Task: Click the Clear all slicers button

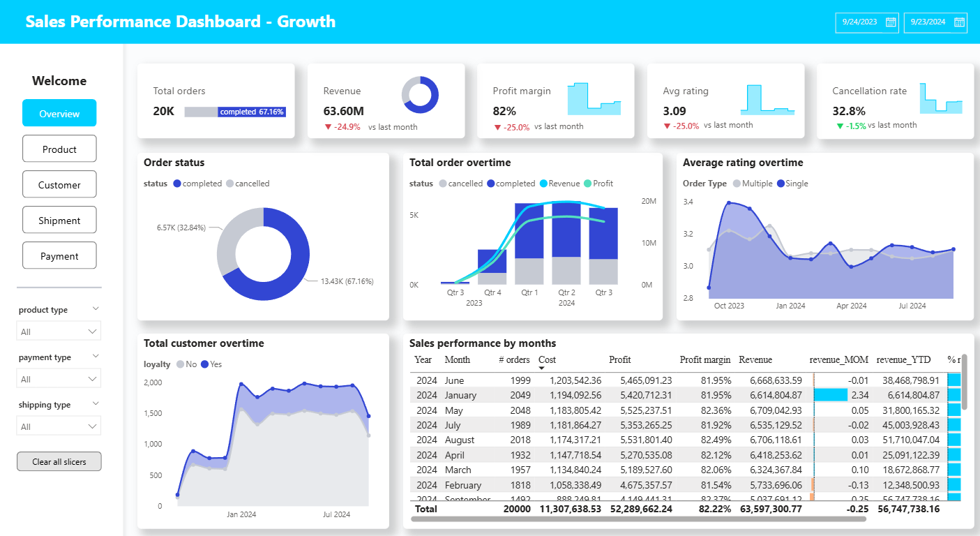Action: coord(59,462)
